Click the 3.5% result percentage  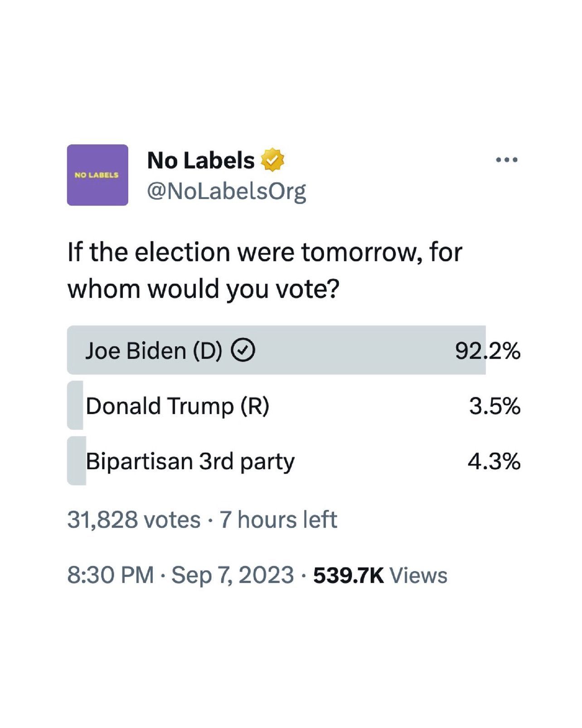pos(495,406)
